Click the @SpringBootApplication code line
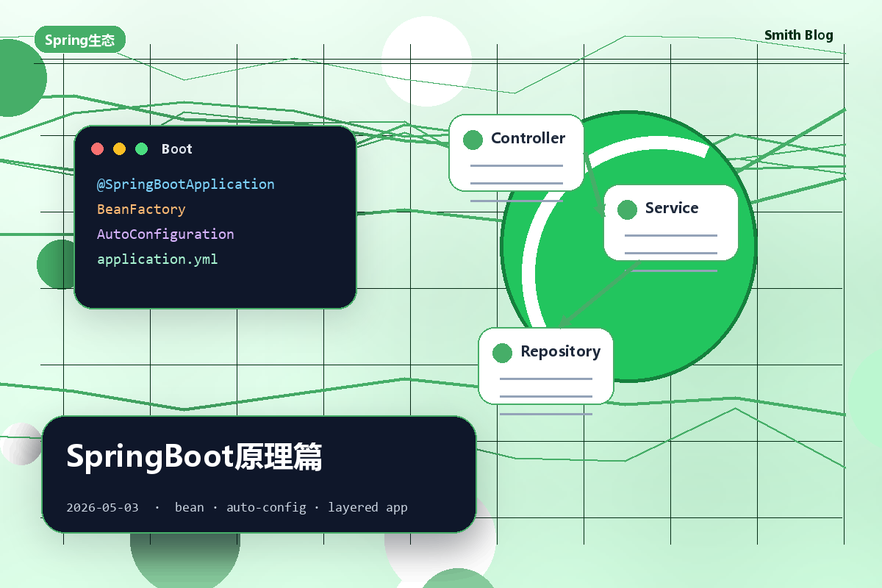Image resolution: width=882 pixels, height=588 pixels. [x=186, y=184]
